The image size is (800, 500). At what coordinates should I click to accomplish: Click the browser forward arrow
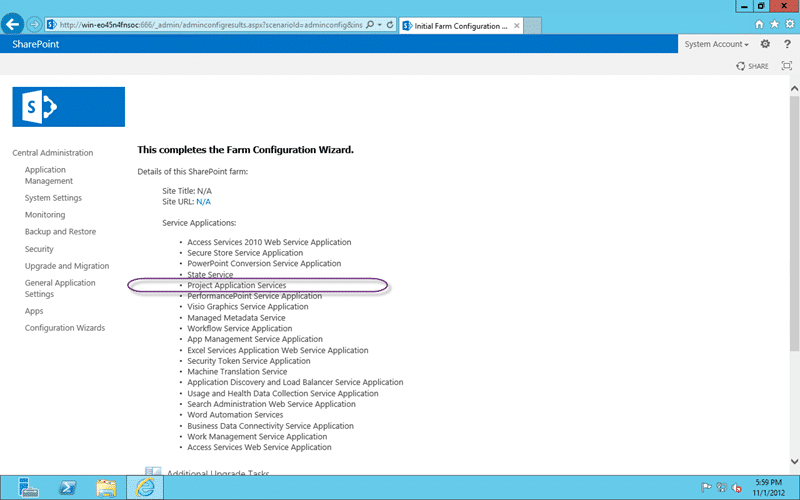(x=34, y=24)
